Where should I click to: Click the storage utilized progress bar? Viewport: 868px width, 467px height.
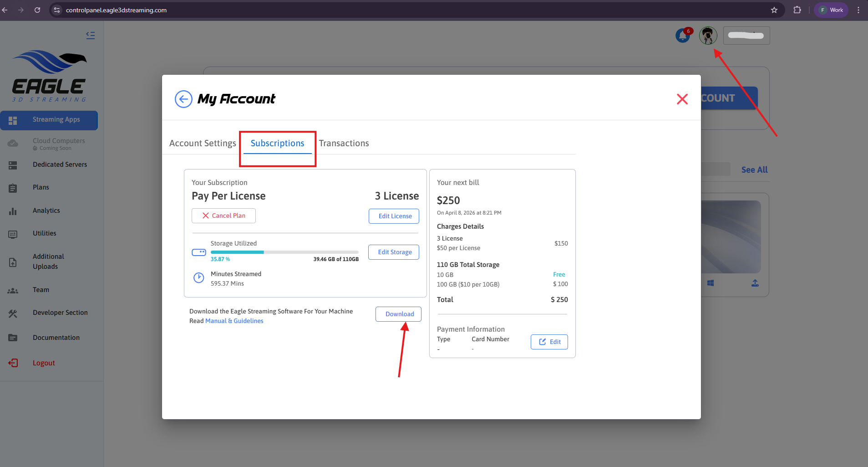pyautogui.click(x=284, y=252)
